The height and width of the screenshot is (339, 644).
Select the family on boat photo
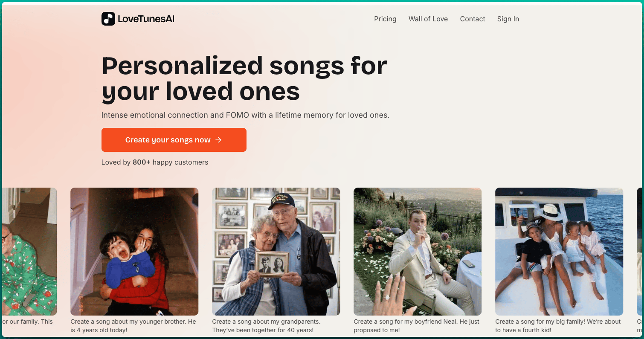click(559, 252)
